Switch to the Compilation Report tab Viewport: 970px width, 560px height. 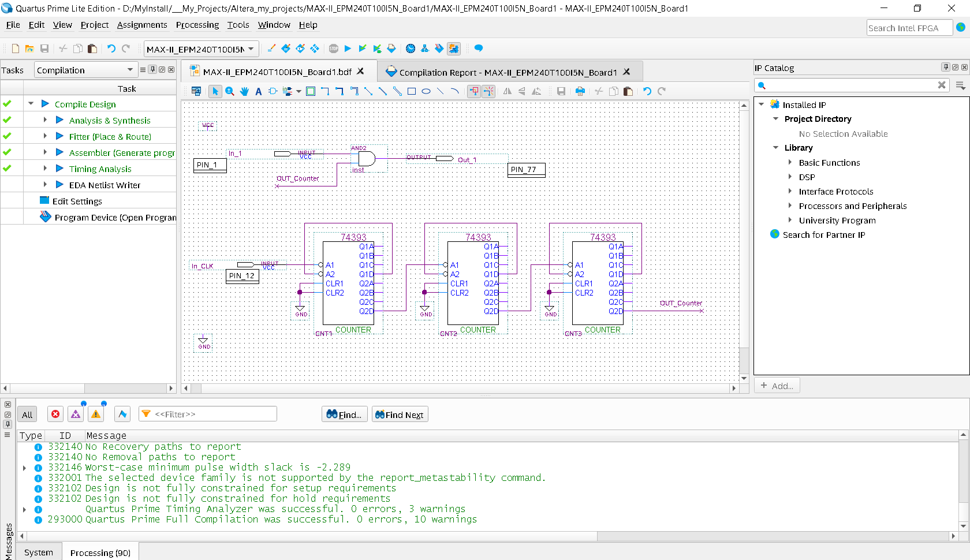click(508, 72)
